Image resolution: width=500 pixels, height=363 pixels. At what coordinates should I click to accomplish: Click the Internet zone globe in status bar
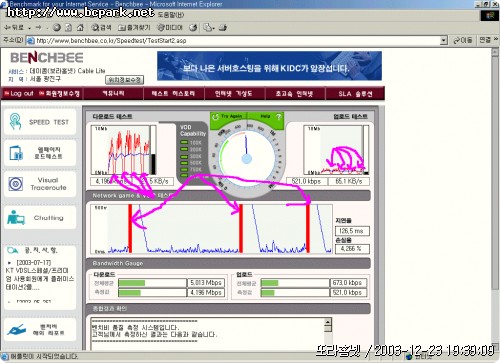click(x=409, y=357)
